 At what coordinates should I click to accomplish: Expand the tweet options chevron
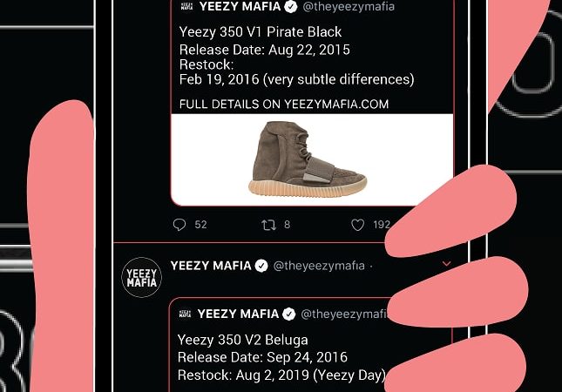click(447, 264)
